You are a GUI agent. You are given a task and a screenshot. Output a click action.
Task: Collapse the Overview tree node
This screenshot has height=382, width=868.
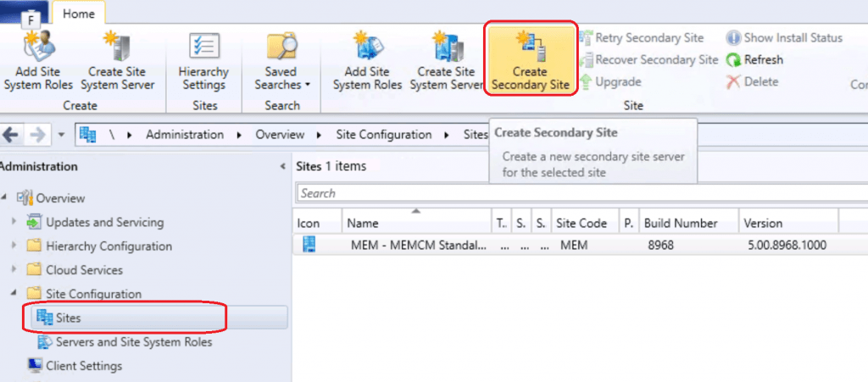5,198
